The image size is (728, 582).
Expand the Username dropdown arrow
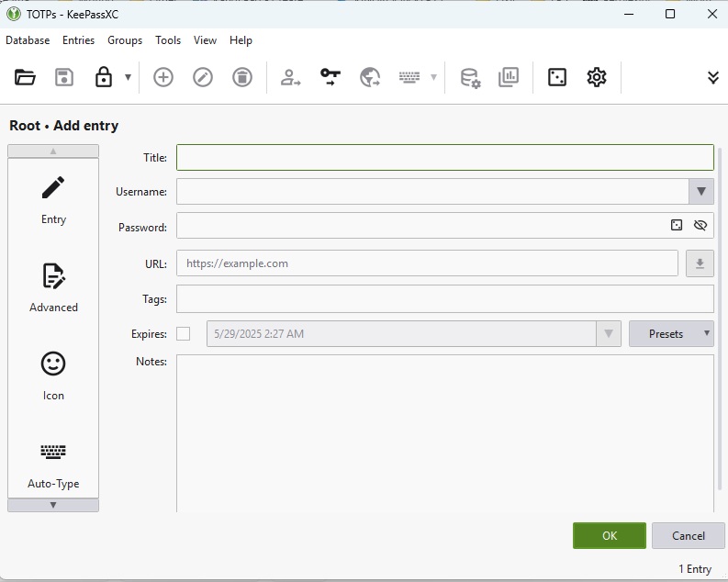700,192
